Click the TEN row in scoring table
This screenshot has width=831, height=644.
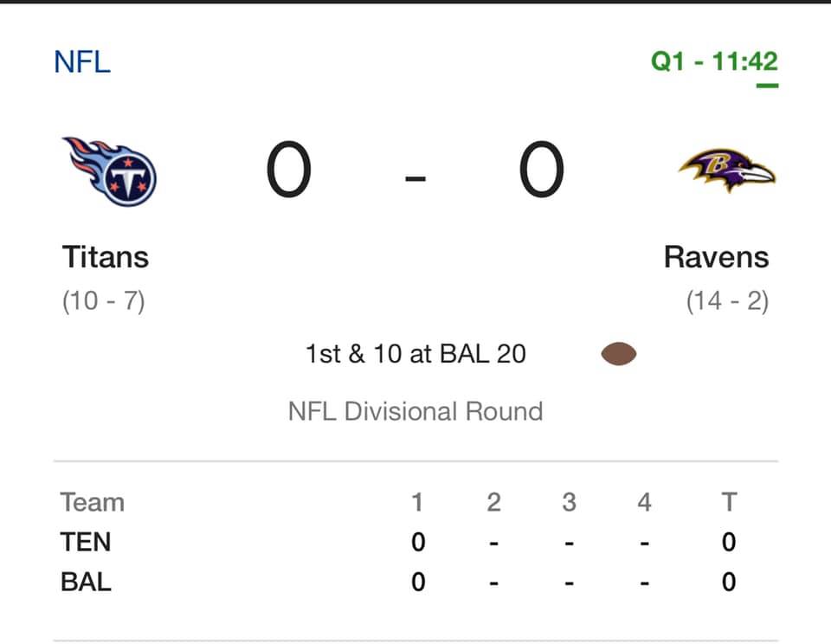(86, 542)
